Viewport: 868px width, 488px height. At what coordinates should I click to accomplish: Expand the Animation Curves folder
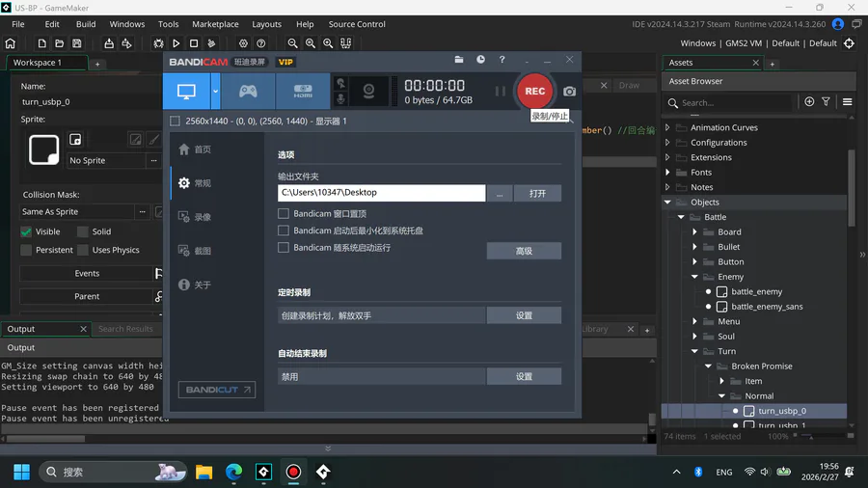(667, 127)
